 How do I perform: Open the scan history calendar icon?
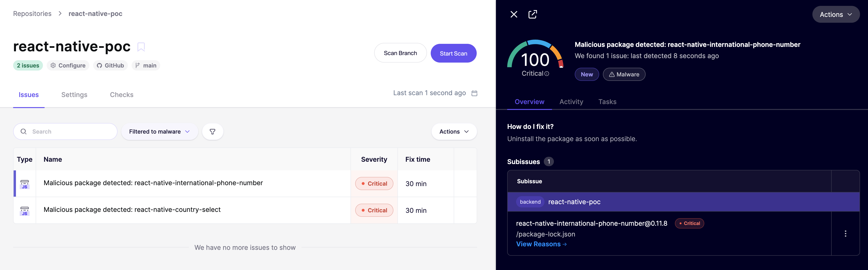tap(474, 93)
